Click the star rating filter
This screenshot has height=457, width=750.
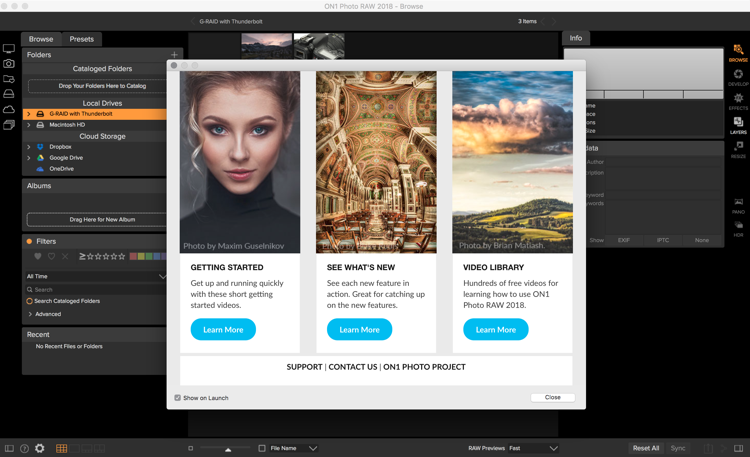click(x=102, y=256)
